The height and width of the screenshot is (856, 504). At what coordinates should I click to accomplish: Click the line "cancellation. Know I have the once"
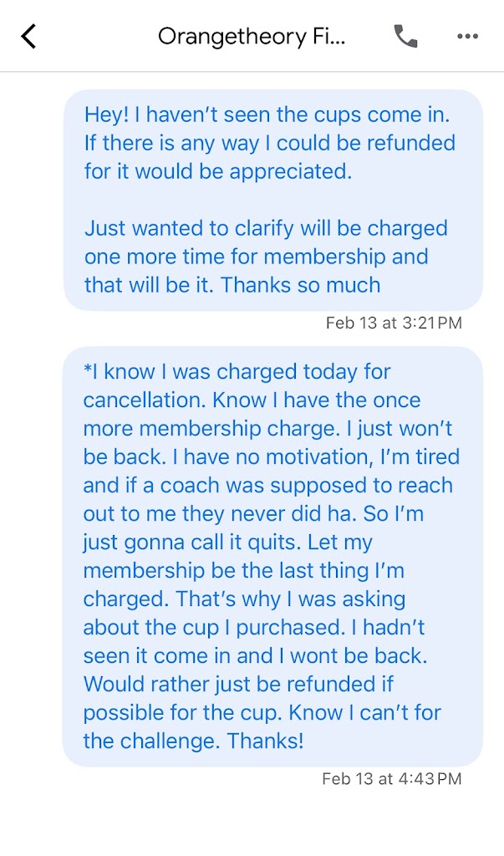tap(252, 400)
